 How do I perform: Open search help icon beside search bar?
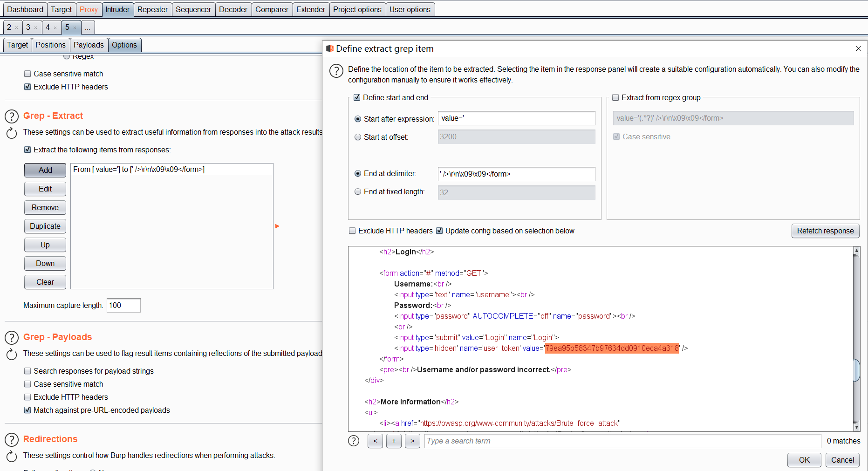pyautogui.click(x=354, y=441)
